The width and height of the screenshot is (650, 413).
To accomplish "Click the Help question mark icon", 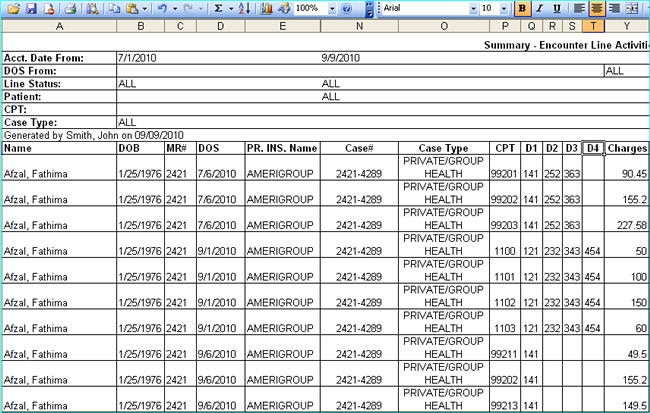I will click(x=346, y=8).
